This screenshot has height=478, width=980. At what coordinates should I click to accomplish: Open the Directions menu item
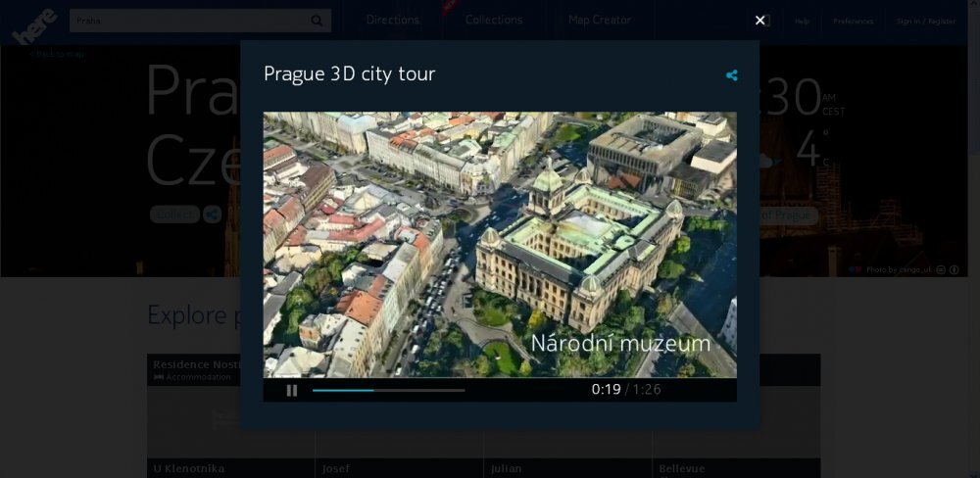[x=392, y=20]
